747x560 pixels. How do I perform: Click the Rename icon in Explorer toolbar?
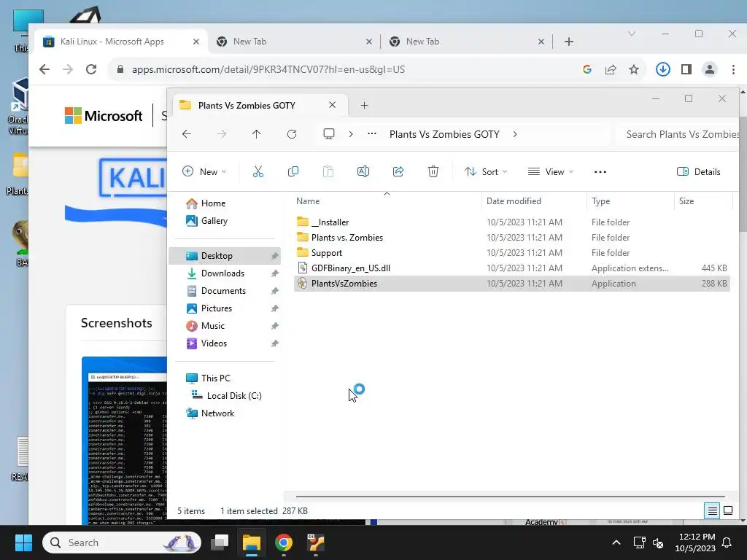[363, 172]
